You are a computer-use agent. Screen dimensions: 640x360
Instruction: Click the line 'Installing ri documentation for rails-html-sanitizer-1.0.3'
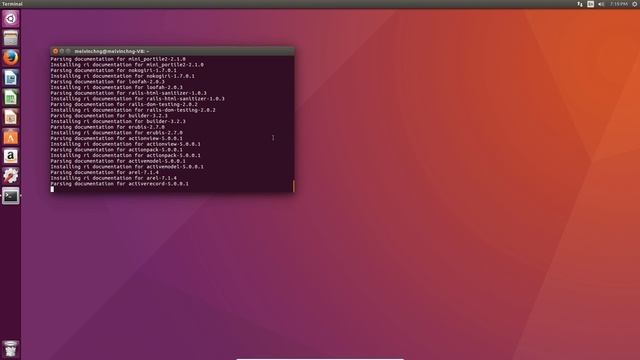click(x=138, y=98)
